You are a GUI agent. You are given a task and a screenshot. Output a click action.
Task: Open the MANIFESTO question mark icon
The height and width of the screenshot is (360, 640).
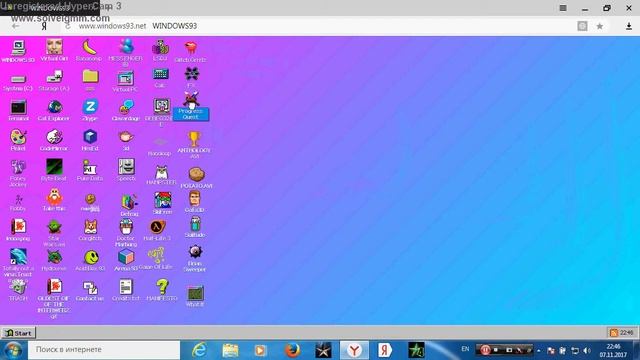click(162, 287)
